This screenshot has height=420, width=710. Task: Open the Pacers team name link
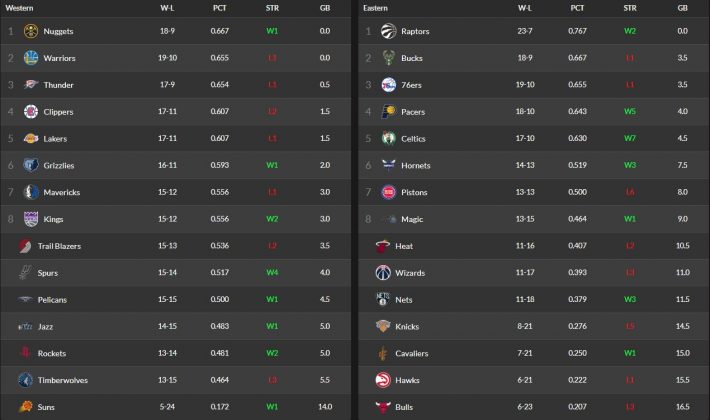[413, 112]
